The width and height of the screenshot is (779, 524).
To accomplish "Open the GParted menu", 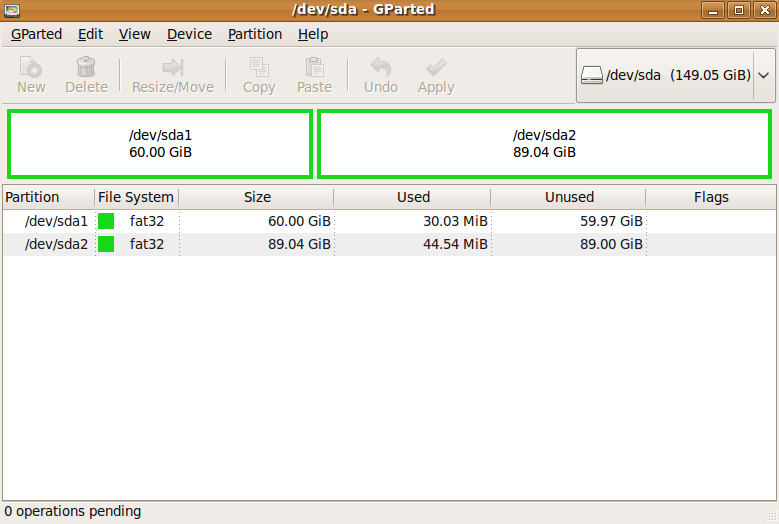I will point(36,34).
